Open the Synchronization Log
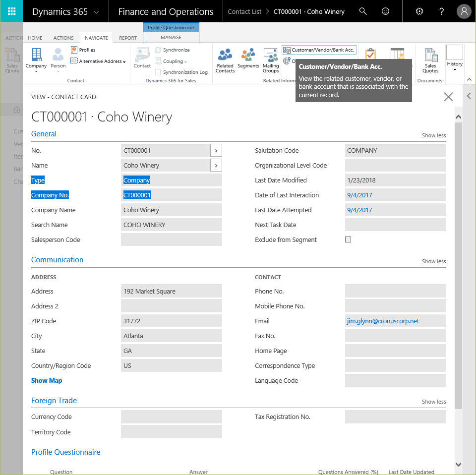Image resolution: width=476 pixels, height=475 pixels. click(x=181, y=72)
